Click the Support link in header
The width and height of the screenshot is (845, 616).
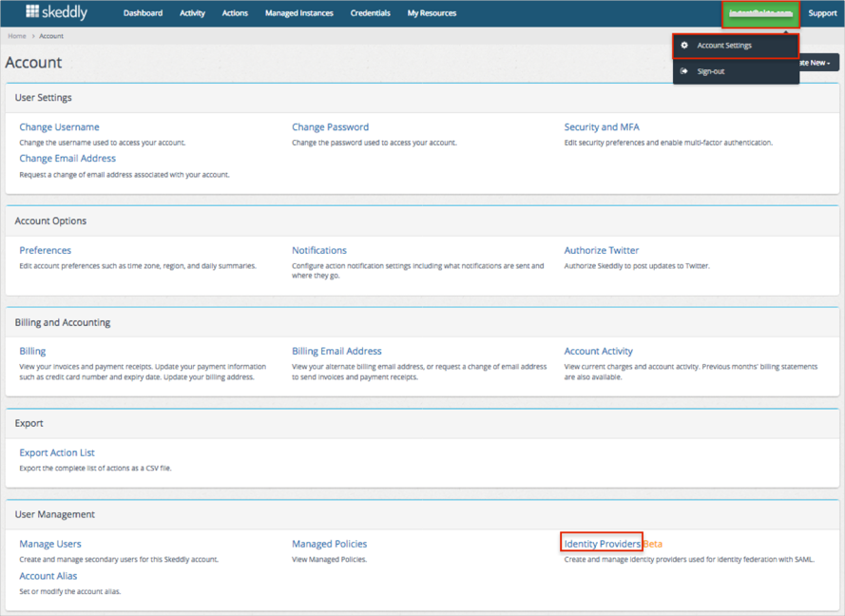coord(822,13)
